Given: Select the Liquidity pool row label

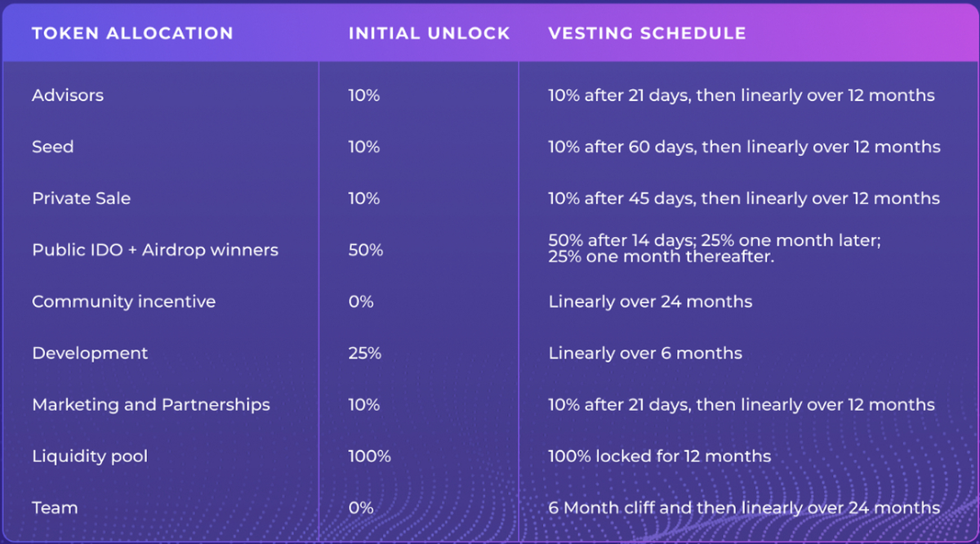Looking at the screenshot, I should [90, 456].
